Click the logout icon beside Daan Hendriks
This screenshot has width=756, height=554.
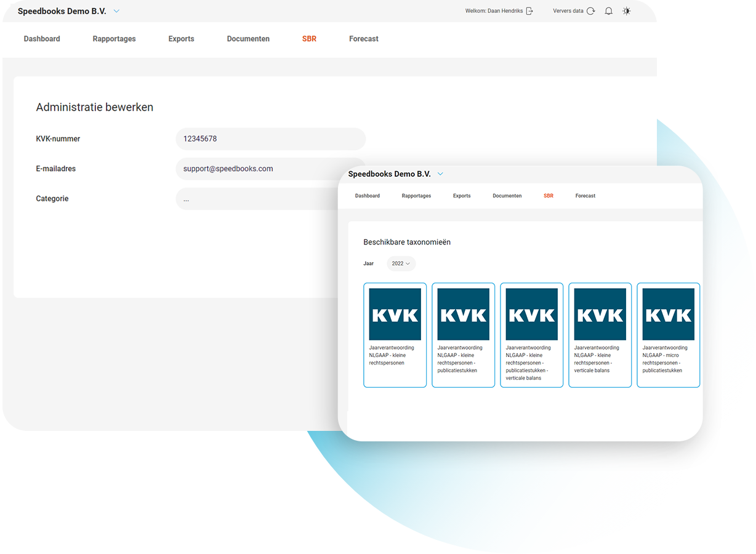529,11
